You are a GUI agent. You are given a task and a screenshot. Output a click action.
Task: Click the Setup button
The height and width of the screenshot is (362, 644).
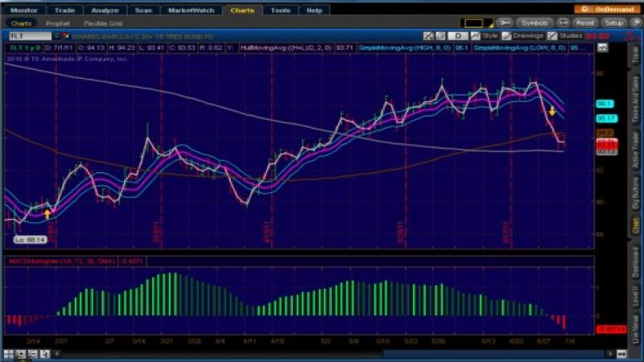(613, 23)
